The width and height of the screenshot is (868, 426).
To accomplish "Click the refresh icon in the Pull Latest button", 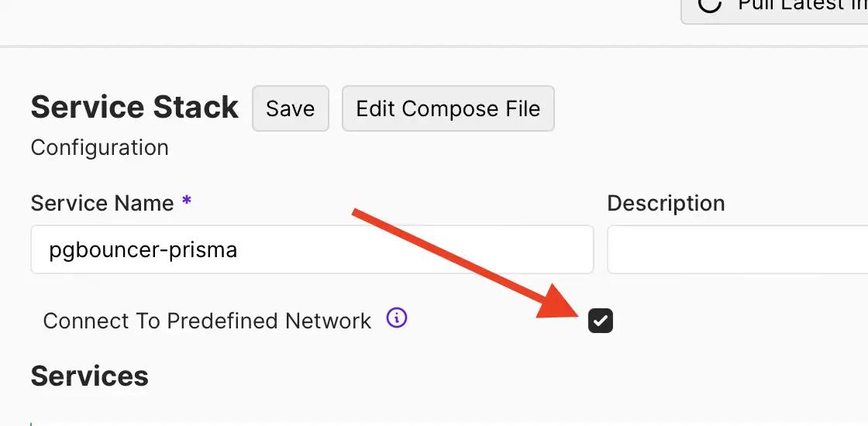I will click(710, 5).
